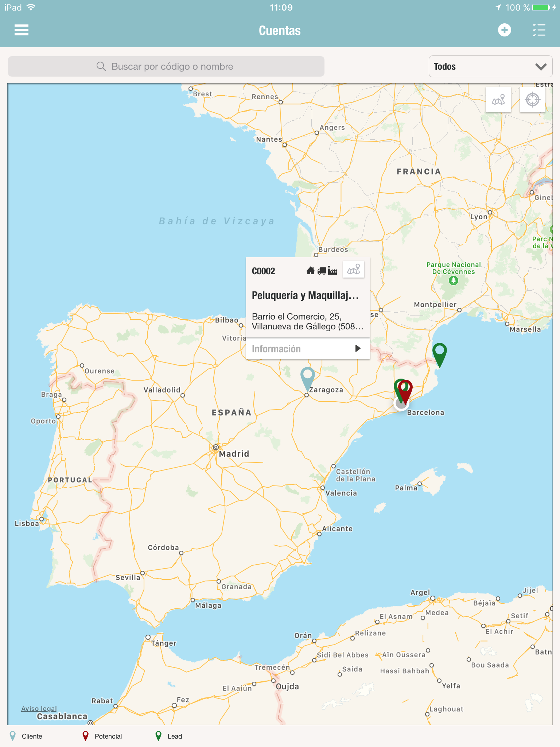
Task: Tap the Cuentas title
Action: (x=280, y=31)
